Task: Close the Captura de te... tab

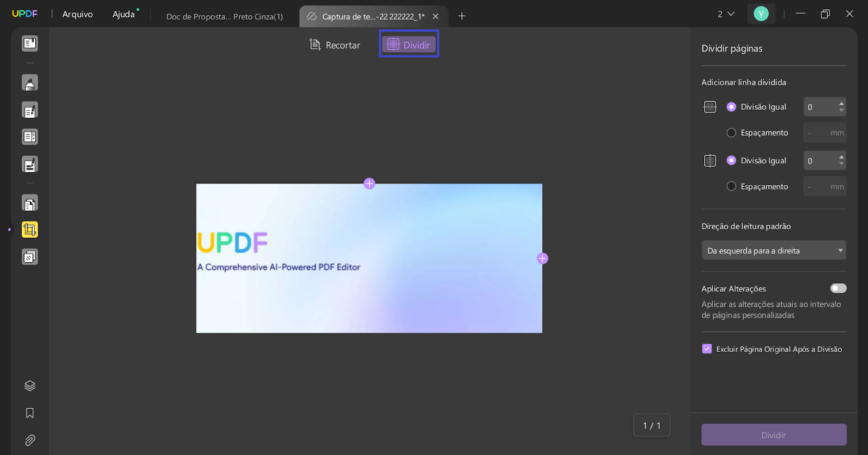Action: [436, 16]
